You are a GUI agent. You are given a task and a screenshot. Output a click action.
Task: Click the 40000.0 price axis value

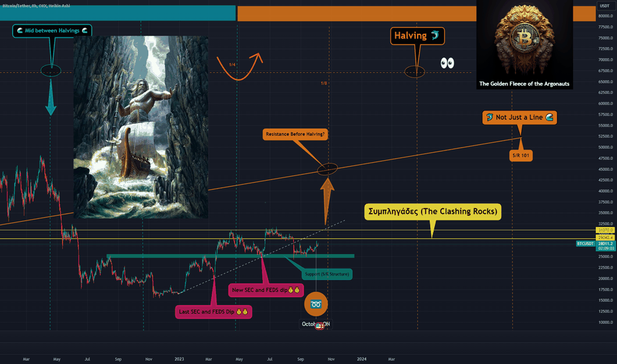(606, 191)
